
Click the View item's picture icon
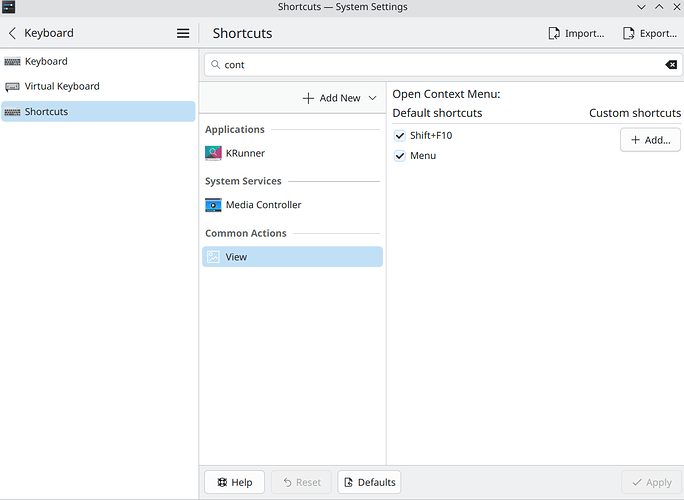pyautogui.click(x=213, y=257)
